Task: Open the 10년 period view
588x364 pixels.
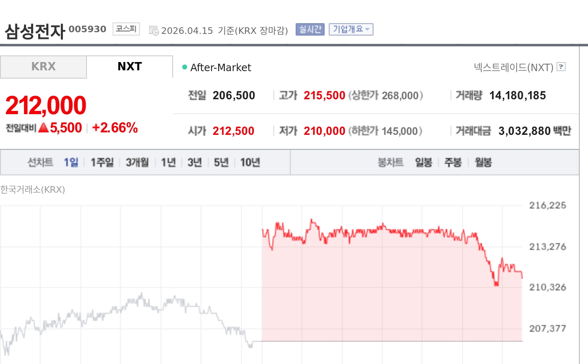Action: pyautogui.click(x=251, y=163)
